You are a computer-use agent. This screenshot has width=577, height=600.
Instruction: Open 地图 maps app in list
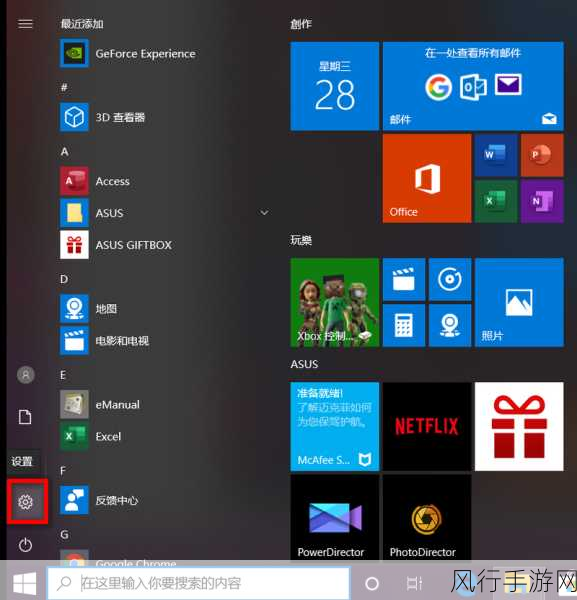[x=89, y=308]
